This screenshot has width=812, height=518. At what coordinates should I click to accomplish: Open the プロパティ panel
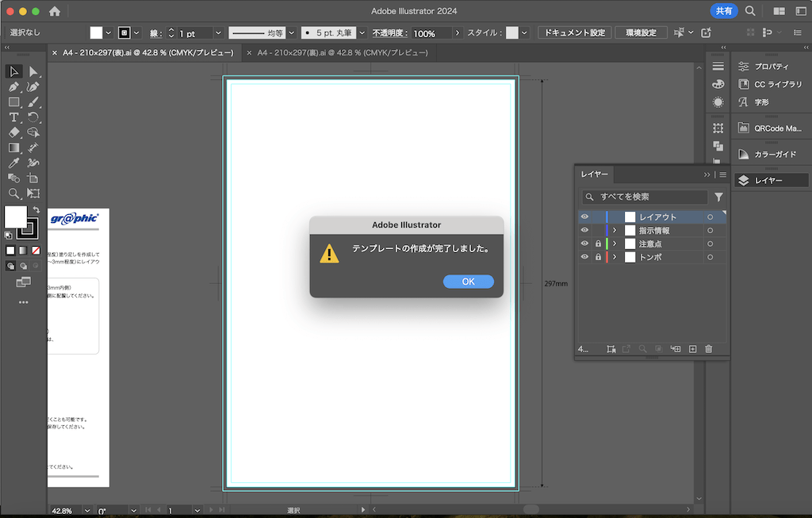click(x=771, y=67)
